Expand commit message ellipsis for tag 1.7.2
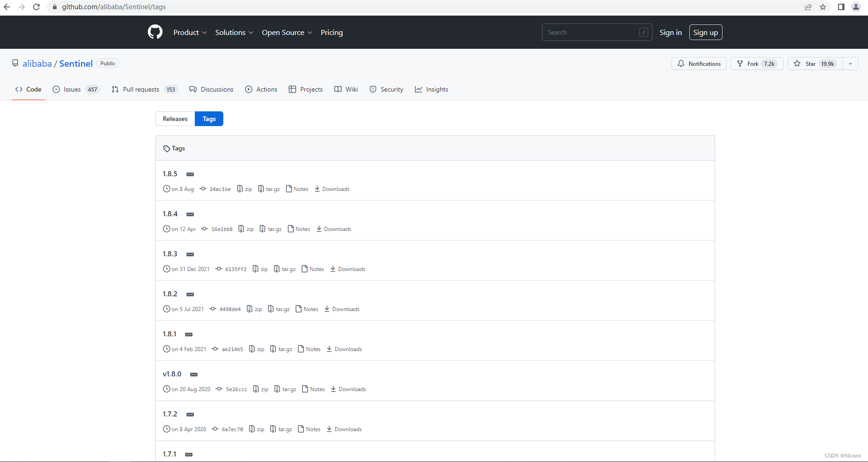 (x=190, y=415)
